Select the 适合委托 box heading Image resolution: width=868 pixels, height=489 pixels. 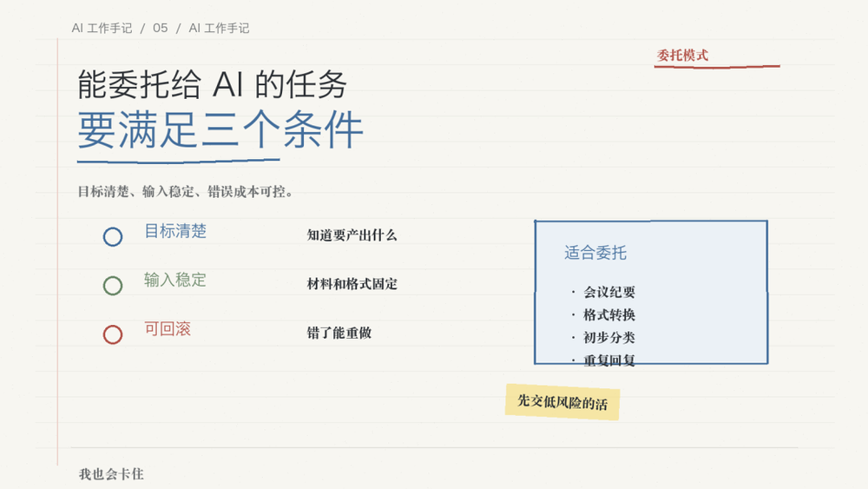595,253
